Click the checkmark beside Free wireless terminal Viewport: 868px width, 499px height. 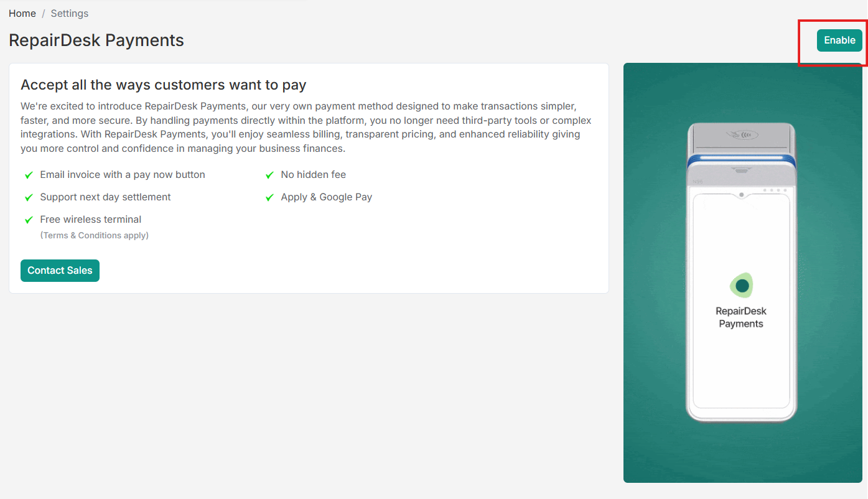29,220
